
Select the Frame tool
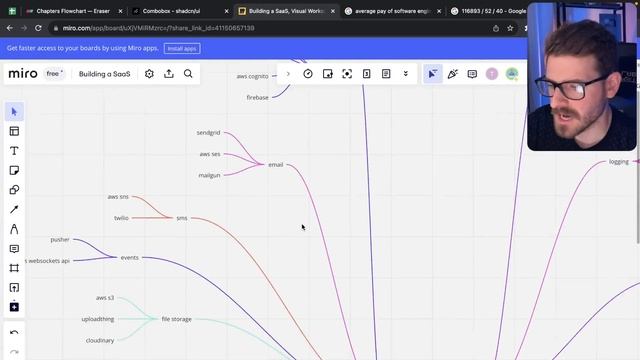click(x=14, y=268)
